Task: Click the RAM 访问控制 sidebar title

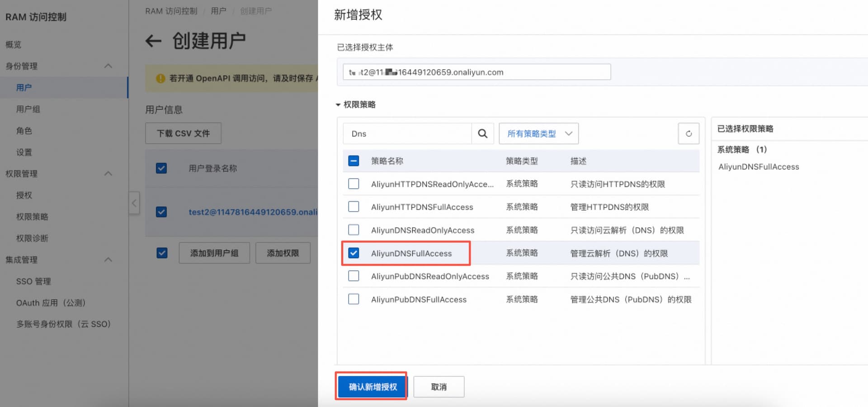Action: coord(36,17)
